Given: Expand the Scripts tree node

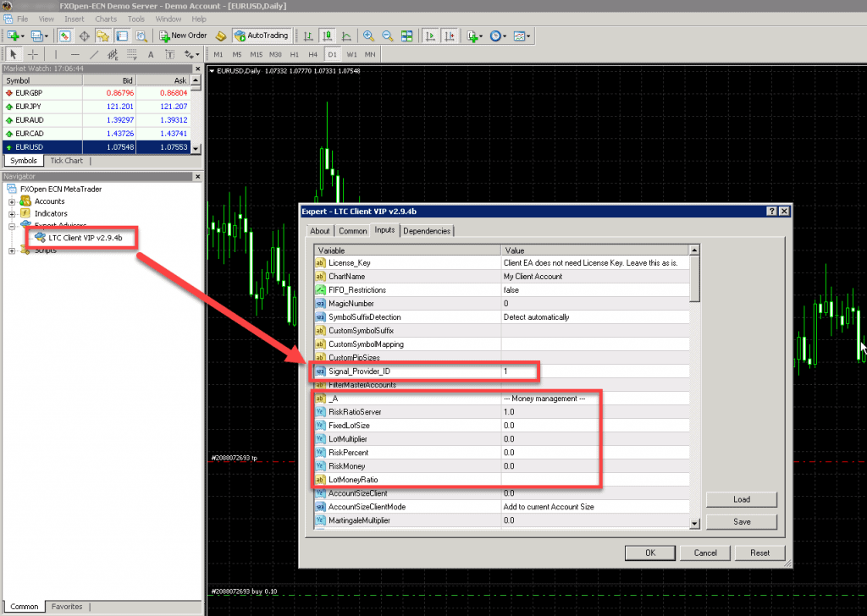Looking at the screenshot, I should (12, 250).
